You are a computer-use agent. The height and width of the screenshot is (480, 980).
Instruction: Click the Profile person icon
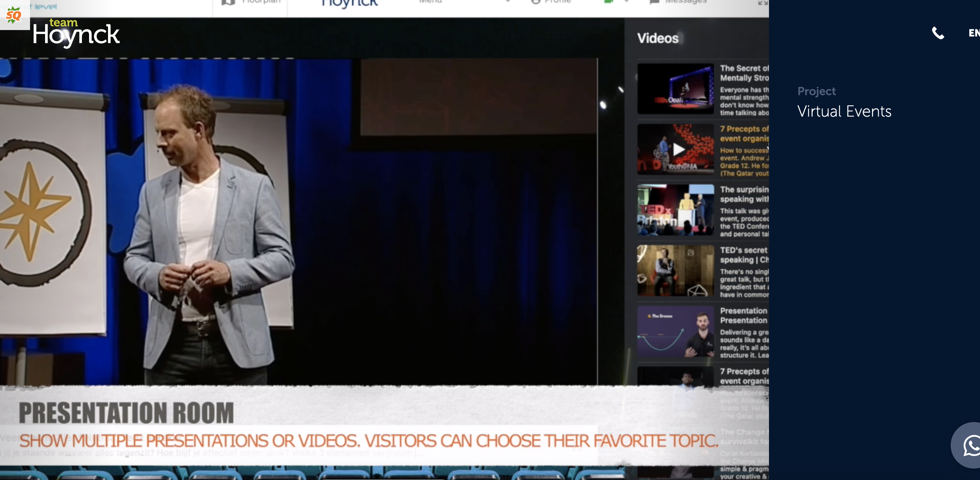[536, 1]
